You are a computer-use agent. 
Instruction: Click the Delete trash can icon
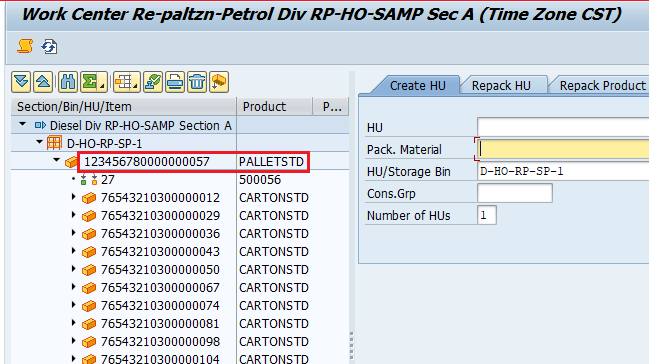tap(197, 82)
